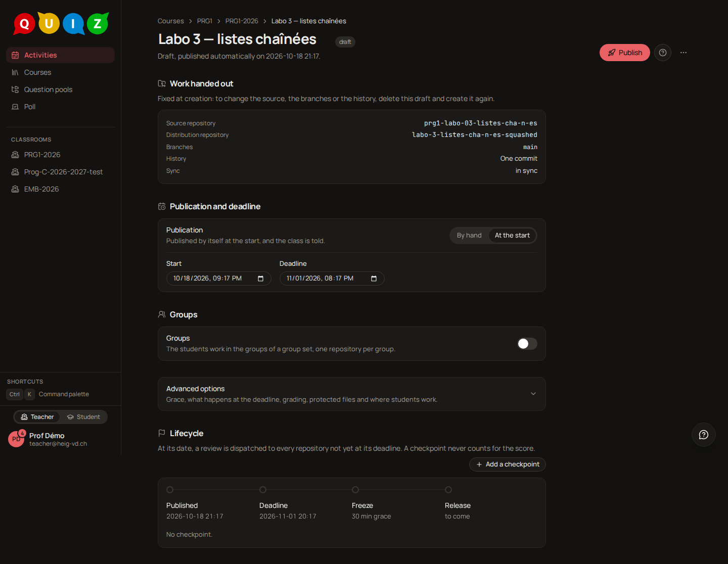Click the Groups section people icon
The image size is (728, 564).
(162, 314)
